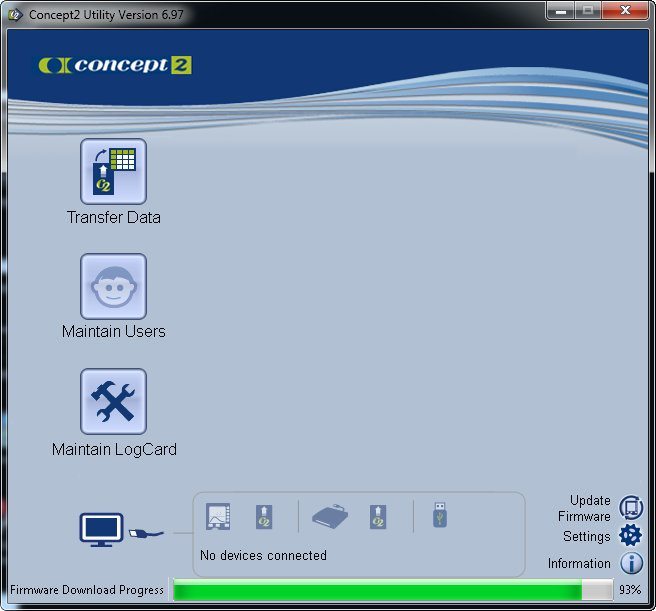Screen dimensions: 656x611
Task: Click the green firmware download progress bar
Action: (x=393, y=590)
